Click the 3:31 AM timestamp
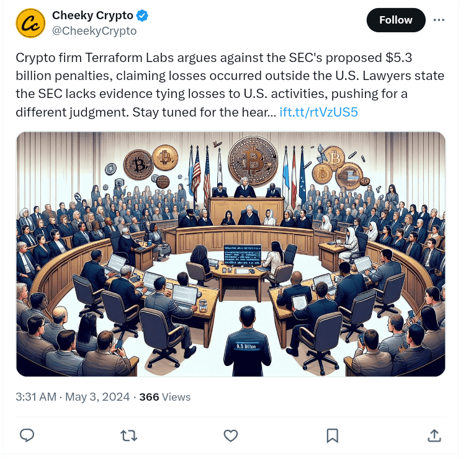 click(36, 397)
